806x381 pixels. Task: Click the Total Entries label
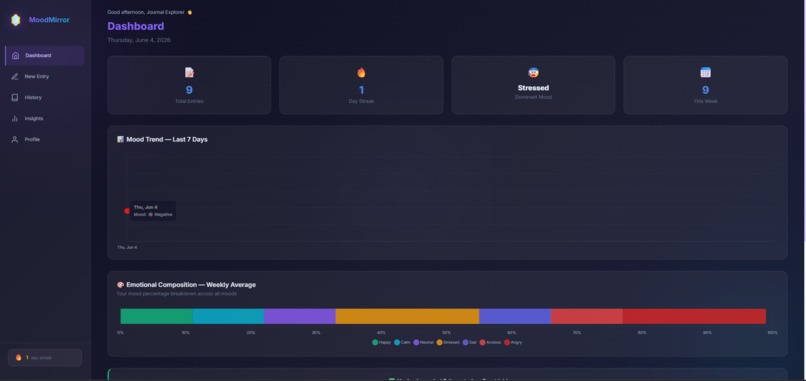(189, 101)
